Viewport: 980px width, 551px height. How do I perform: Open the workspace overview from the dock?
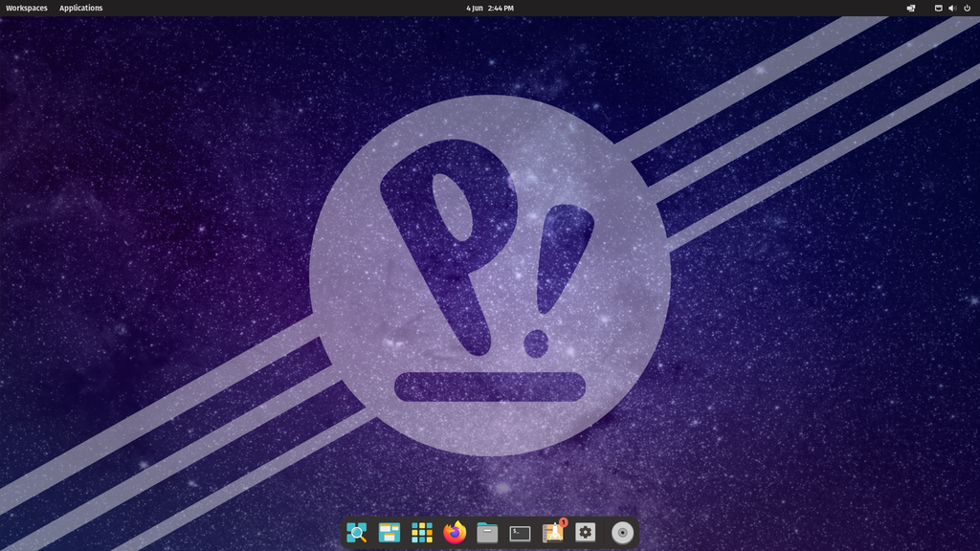(x=357, y=533)
